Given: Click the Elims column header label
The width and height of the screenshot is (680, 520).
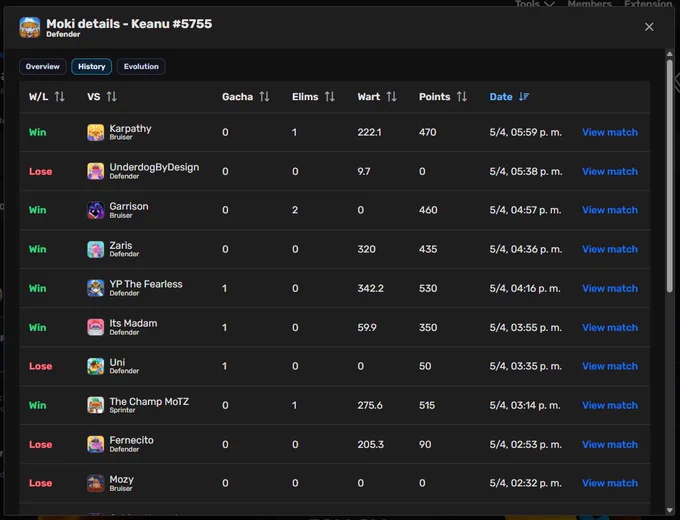Looking at the screenshot, I should [x=305, y=97].
